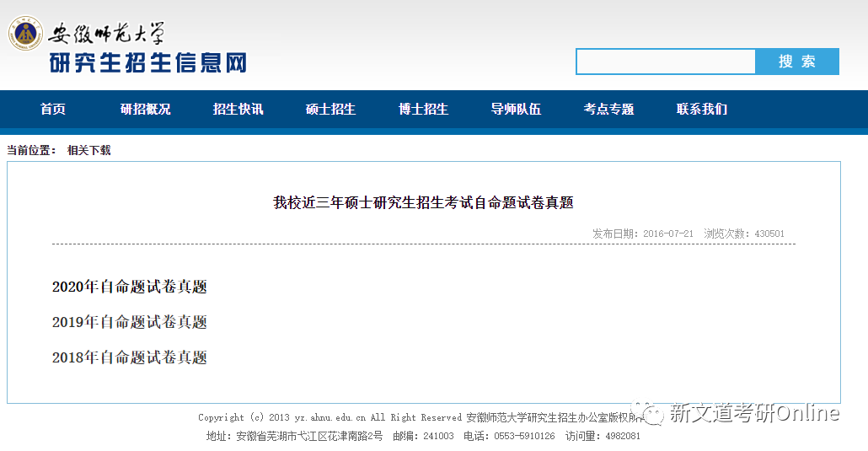Open the 研招概况 navigation item
Viewport: 868px width, 451px height.
click(x=145, y=109)
